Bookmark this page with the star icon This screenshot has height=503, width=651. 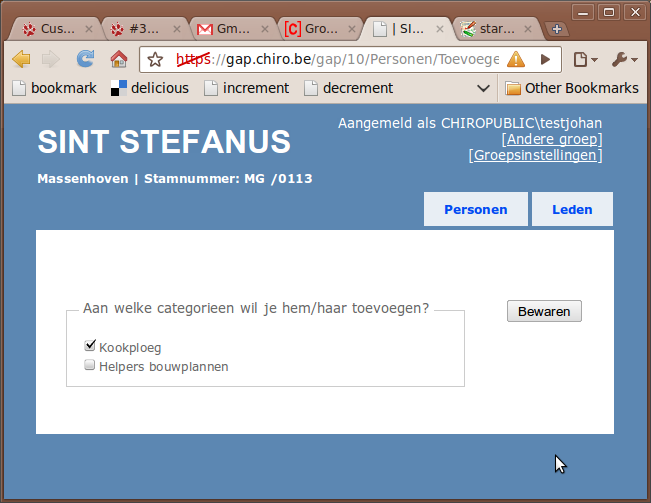point(155,60)
